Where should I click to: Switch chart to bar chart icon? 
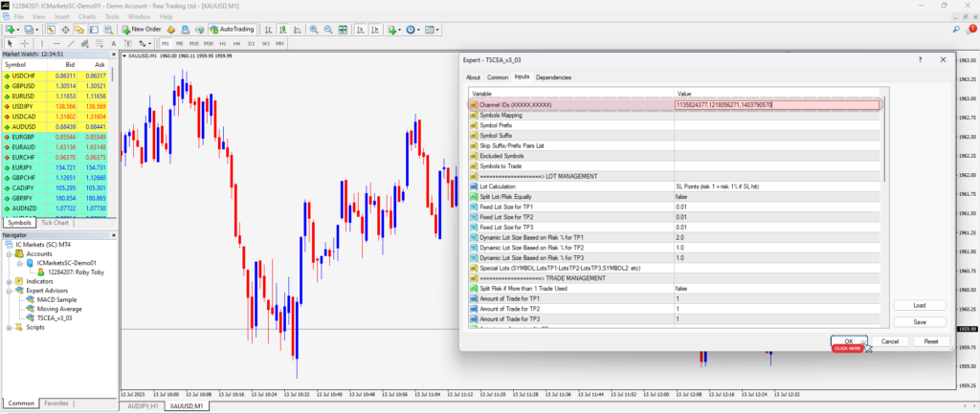click(268, 30)
